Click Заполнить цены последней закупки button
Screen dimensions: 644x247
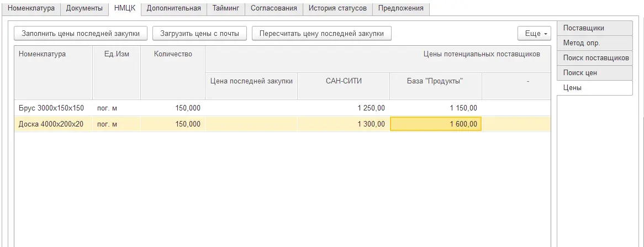tap(81, 34)
